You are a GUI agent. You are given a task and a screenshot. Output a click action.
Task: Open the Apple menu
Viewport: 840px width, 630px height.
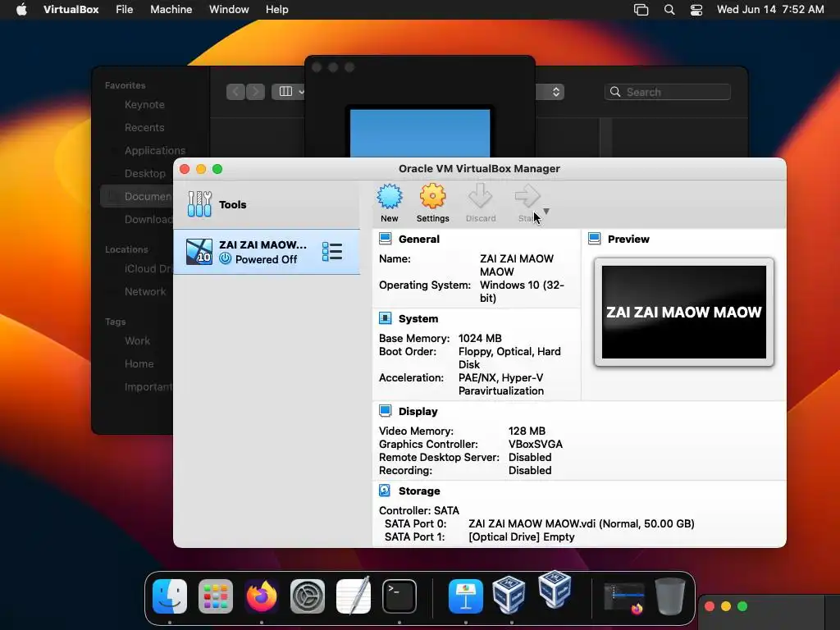pos(21,10)
